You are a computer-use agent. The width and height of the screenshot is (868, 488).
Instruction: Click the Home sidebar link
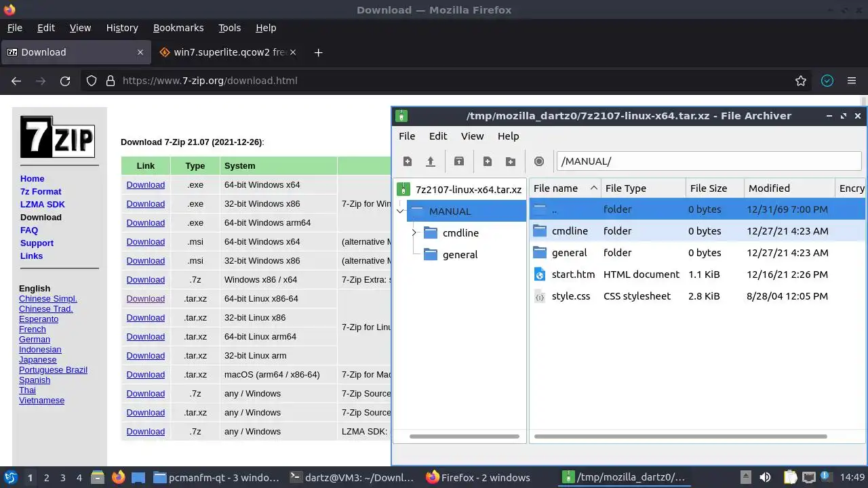coord(33,179)
